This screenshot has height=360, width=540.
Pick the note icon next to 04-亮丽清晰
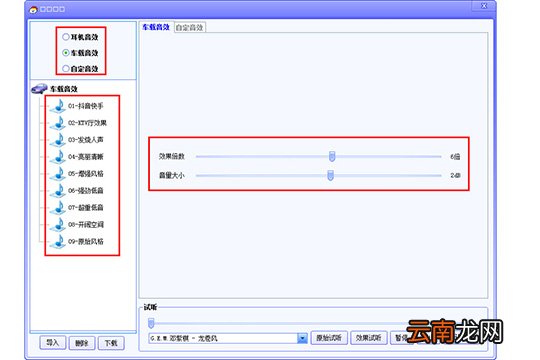click(x=58, y=157)
